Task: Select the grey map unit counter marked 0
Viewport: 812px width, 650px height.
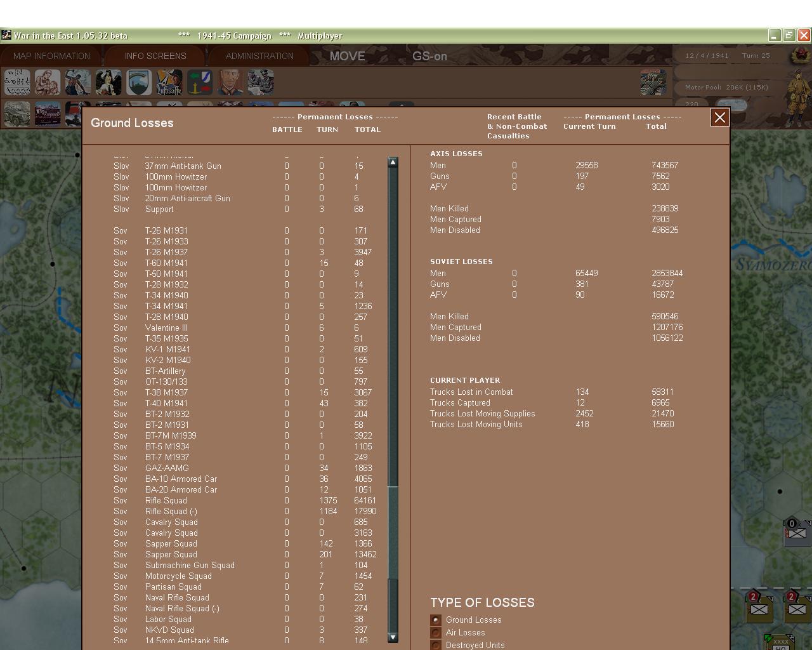Action: click(x=797, y=532)
